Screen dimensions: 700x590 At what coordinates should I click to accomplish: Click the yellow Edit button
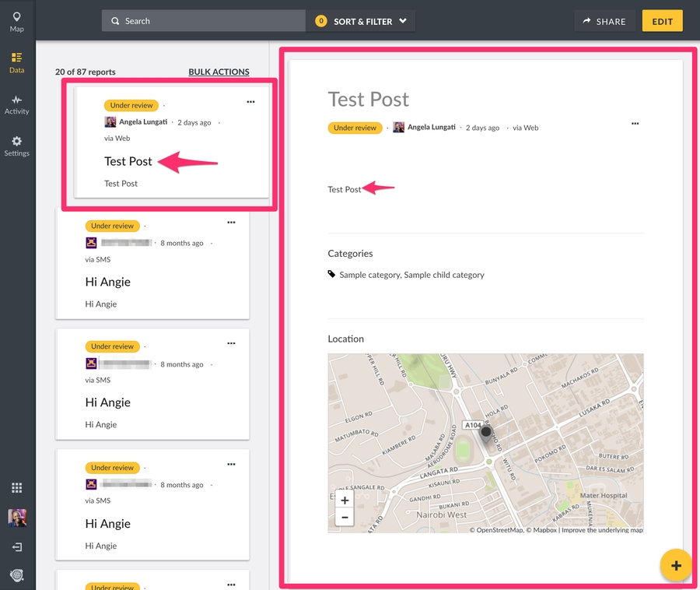pyautogui.click(x=662, y=21)
